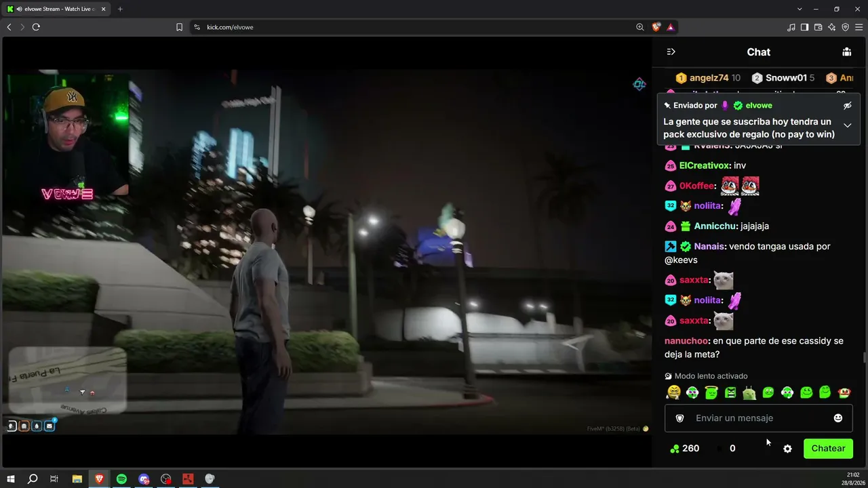This screenshot has height=488, width=868.
Task: Click the mail notification HUD icon in stream
Action: (50, 426)
